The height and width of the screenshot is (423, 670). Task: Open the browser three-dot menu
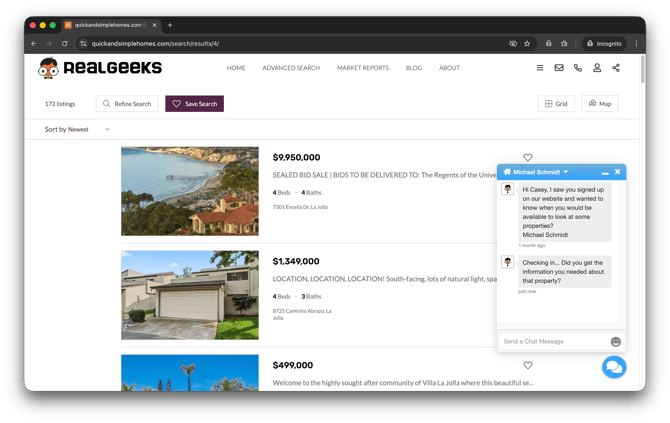(x=636, y=44)
